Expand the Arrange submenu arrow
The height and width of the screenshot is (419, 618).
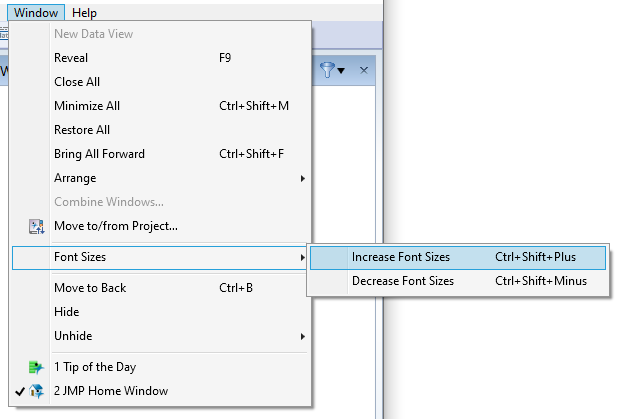(303, 178)
